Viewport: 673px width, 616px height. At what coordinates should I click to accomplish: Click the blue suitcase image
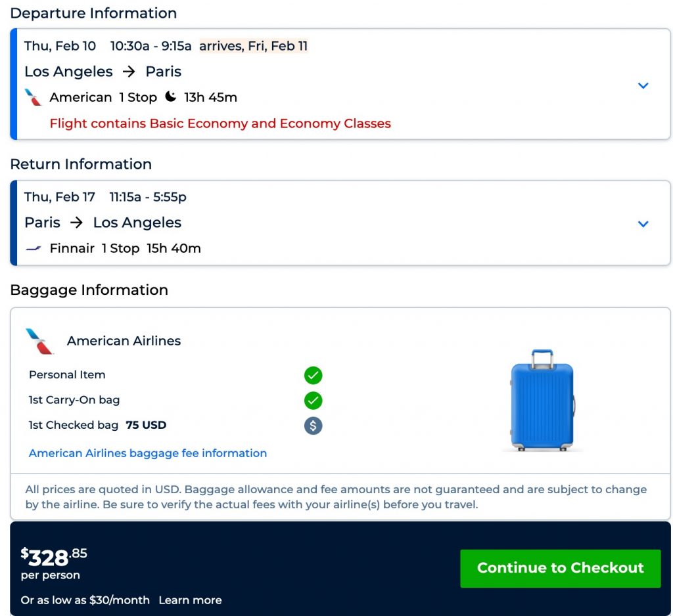coord(542,401)
